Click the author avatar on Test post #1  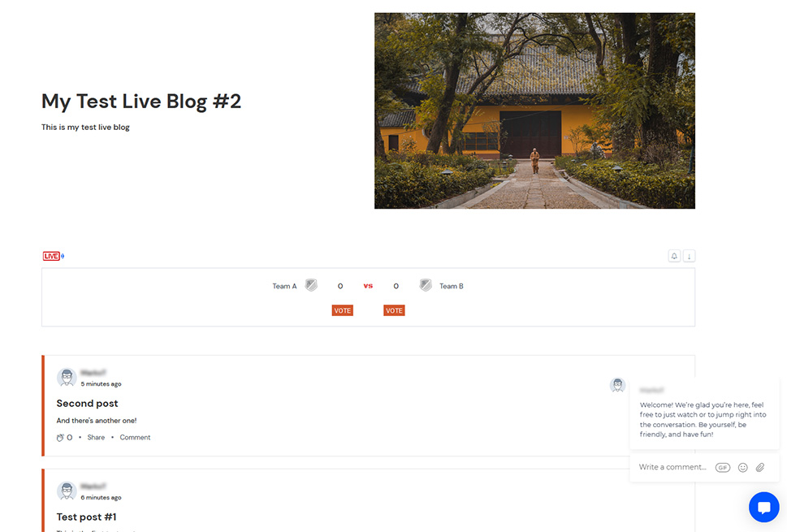67,491
